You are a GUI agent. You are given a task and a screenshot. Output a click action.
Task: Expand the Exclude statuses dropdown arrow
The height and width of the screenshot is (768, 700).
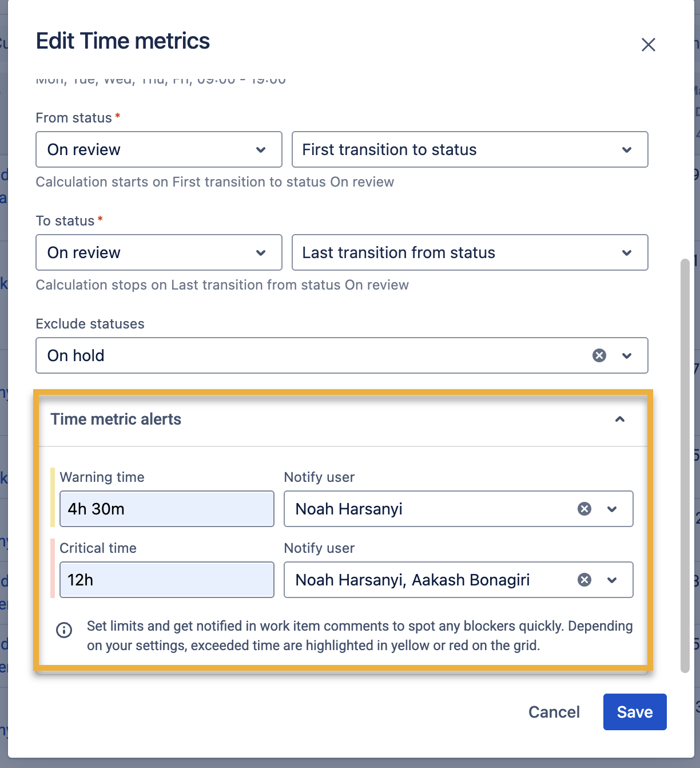tap(627, 355)
